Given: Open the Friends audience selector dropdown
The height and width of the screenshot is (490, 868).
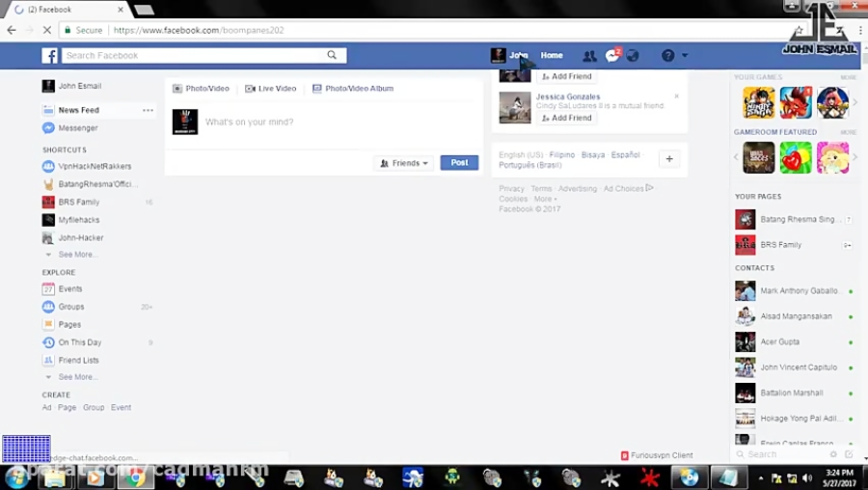Looking at the screenshot, I should click(x=404, y=163).
